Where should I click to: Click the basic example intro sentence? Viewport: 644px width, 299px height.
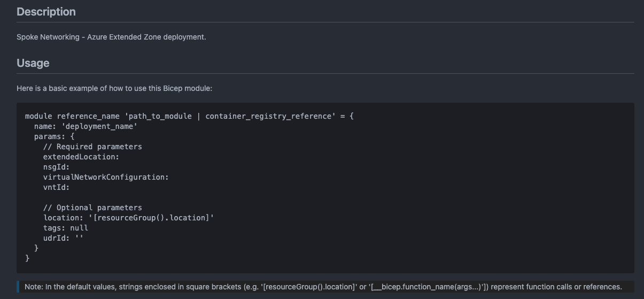114,88
